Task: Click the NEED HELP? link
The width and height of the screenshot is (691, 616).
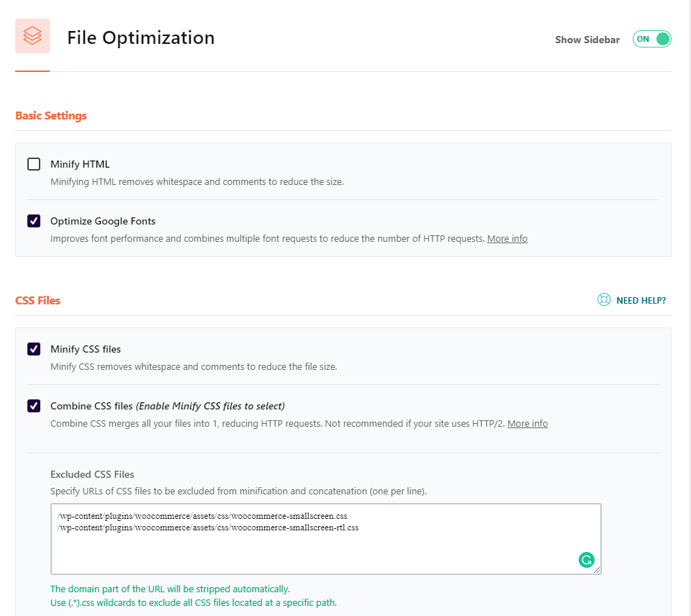Action: pyautogui.click(x=641, y=301)
